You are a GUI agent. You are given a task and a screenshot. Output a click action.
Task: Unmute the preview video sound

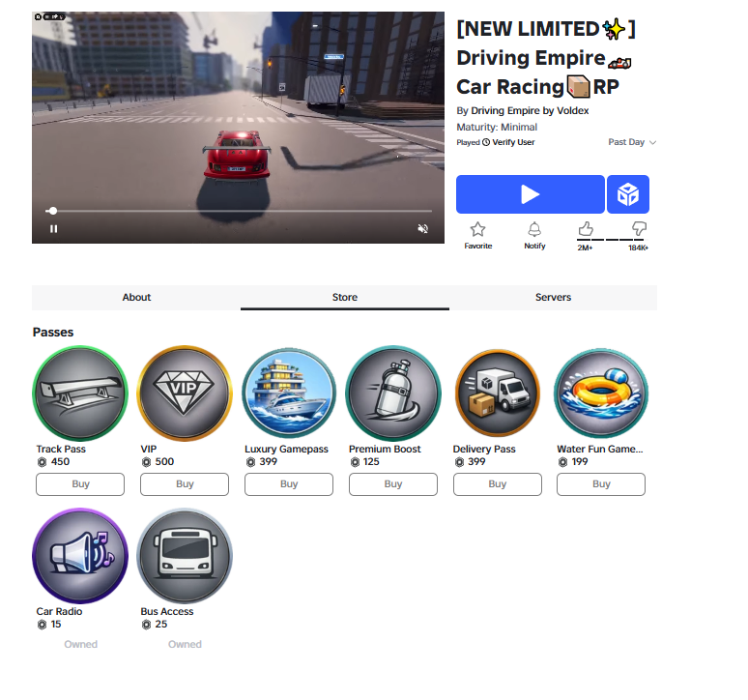422,229
